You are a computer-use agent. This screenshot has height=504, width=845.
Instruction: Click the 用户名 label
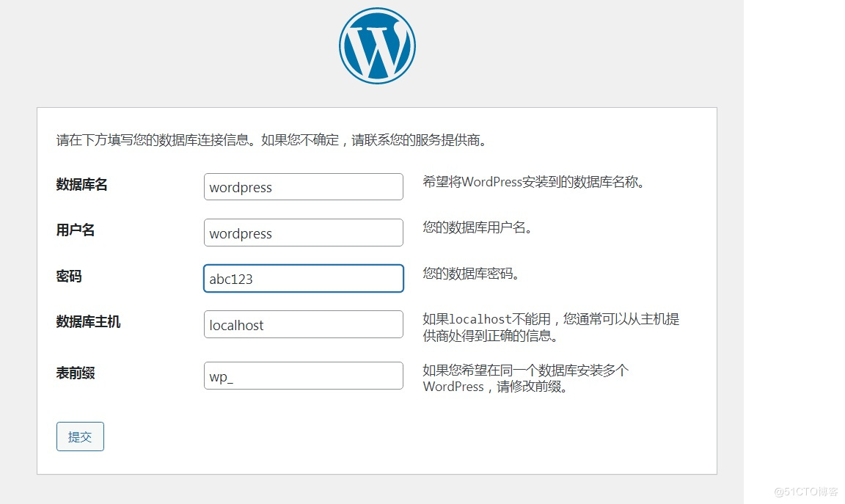76,230
